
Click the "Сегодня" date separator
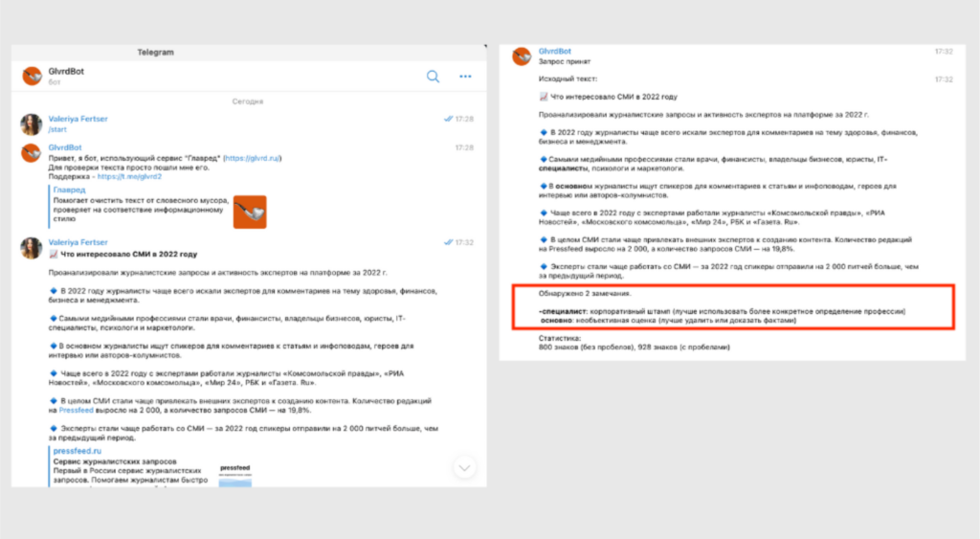click(247, 101)
